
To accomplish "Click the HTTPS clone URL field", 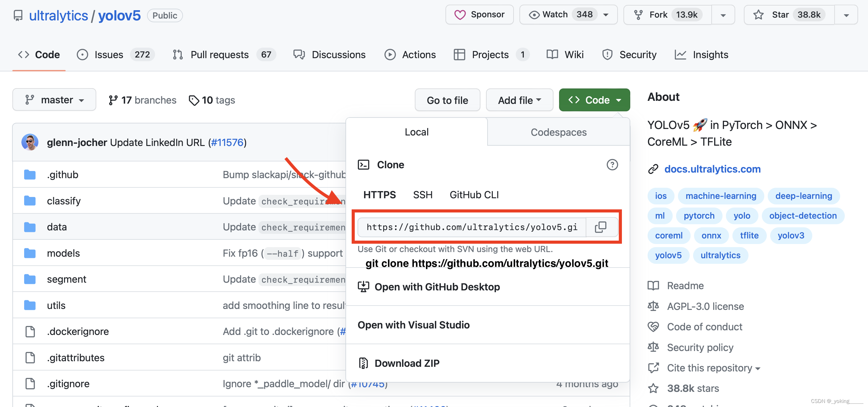I will tap(471, 227).
